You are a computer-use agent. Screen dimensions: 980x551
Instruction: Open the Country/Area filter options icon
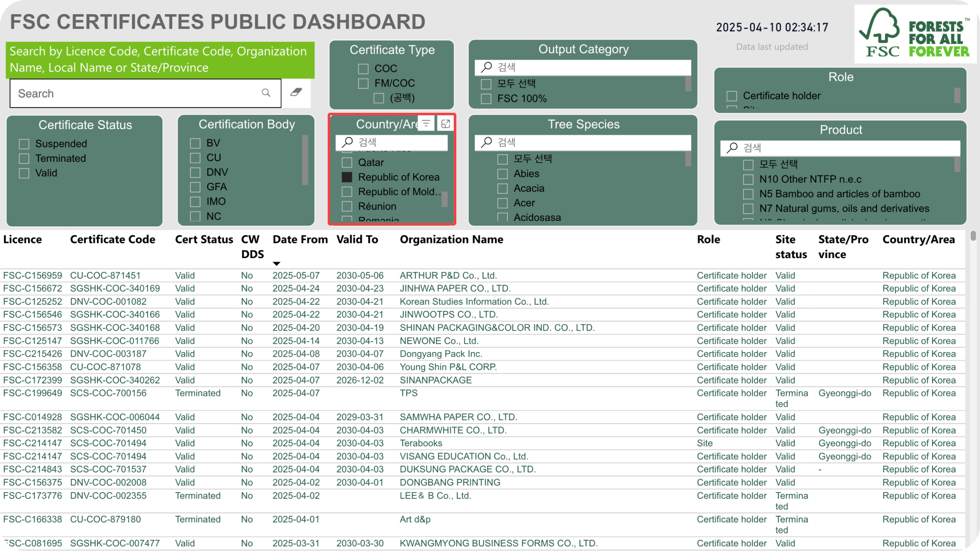click(x=426, y=123)
